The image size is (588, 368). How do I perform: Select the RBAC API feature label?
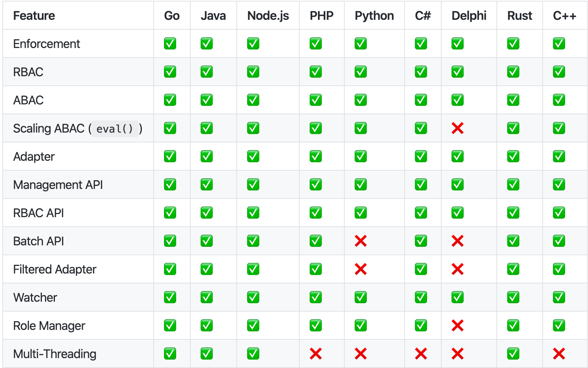coord(39,213)
